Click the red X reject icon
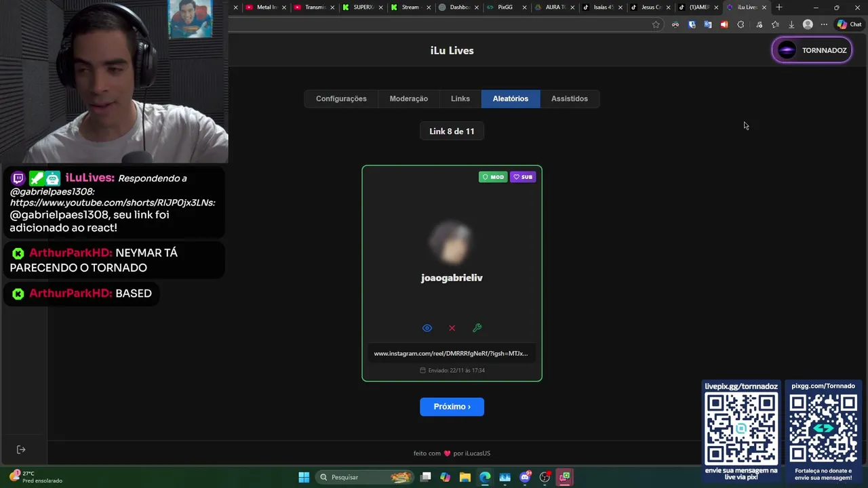Screen dimensions: 868x488 tap(452, 328)
